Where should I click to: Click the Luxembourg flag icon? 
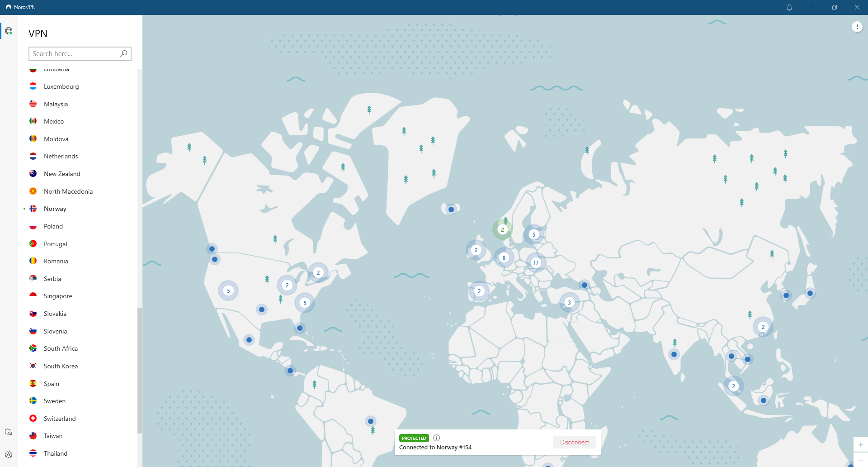coord(33,86)
